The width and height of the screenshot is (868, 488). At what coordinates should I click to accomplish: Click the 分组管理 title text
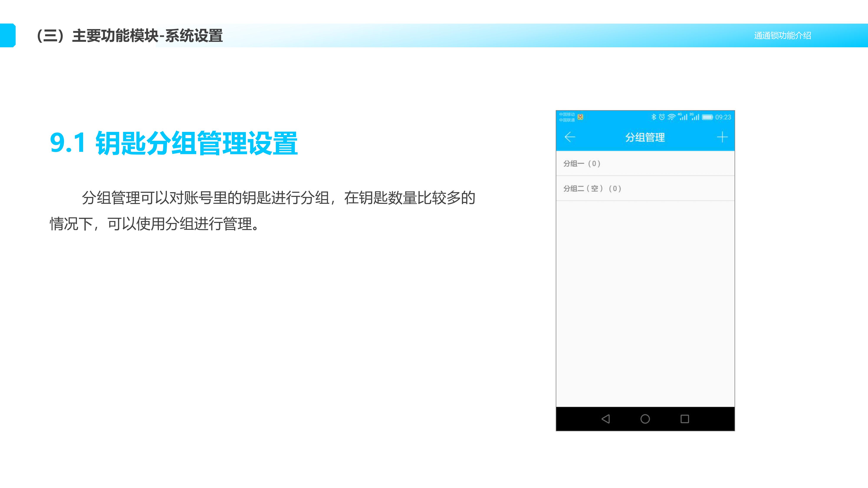pos(645,138)
